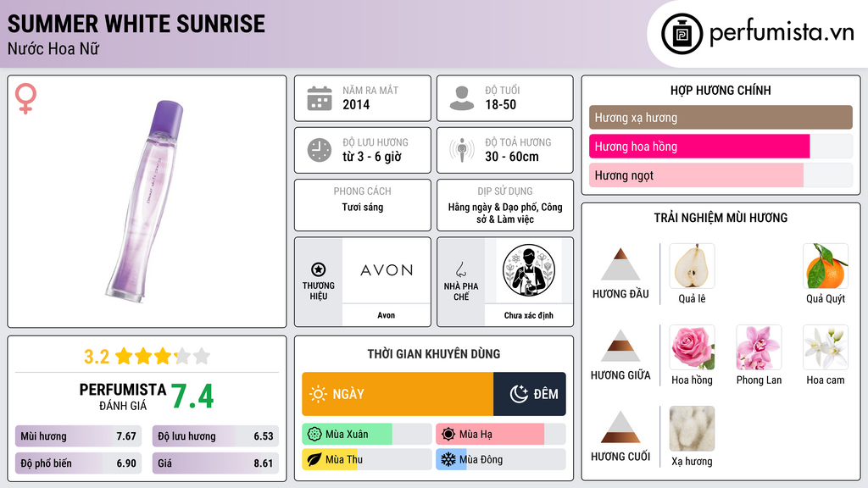868x488 pixels.
Task: Click the perfumista.vn site name
Action: pyautogui.click(x=782, y=33)
